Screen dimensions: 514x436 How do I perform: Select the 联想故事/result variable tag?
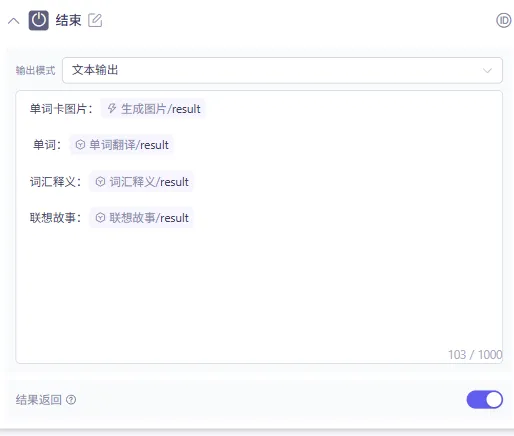click(x=141, y=218)
